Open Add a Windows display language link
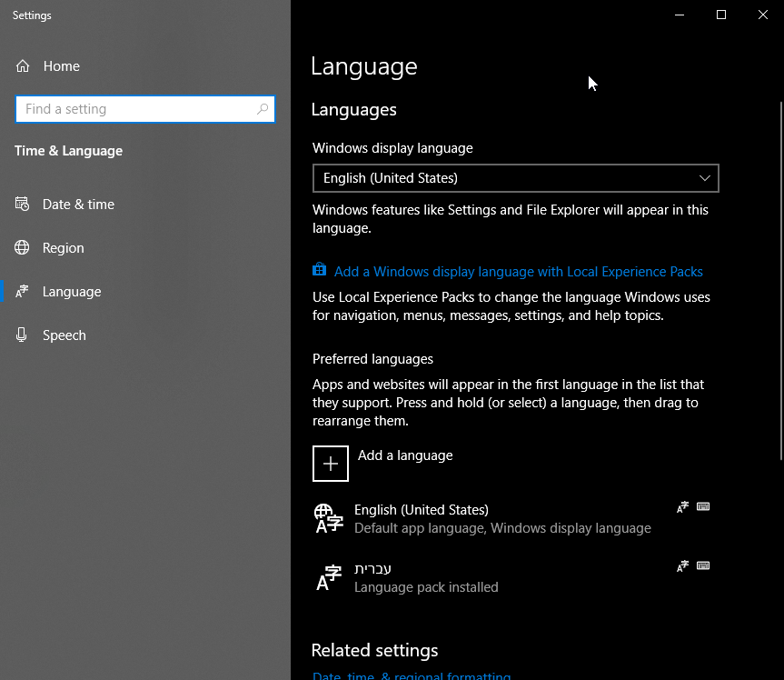The image size is (784, 680). click(518, 272)
